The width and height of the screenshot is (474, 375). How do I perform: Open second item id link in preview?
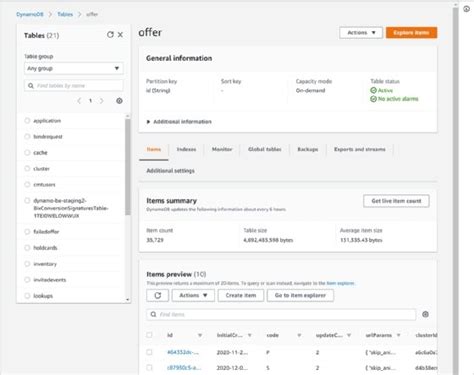184,368
